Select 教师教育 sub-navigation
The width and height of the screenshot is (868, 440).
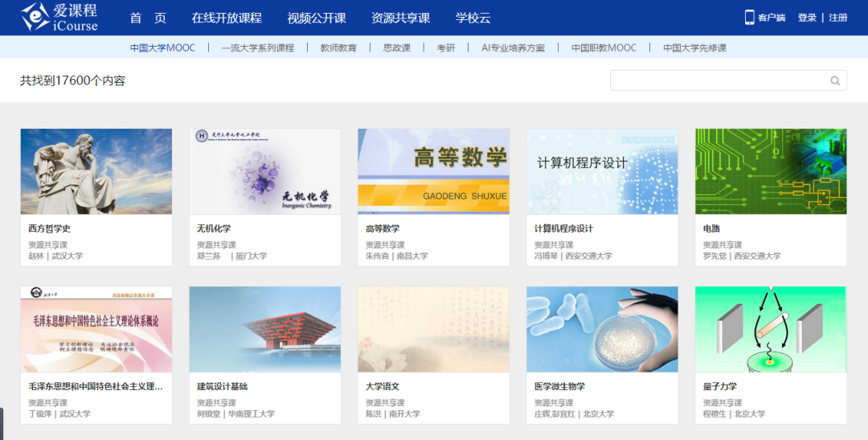coord(338,47)
